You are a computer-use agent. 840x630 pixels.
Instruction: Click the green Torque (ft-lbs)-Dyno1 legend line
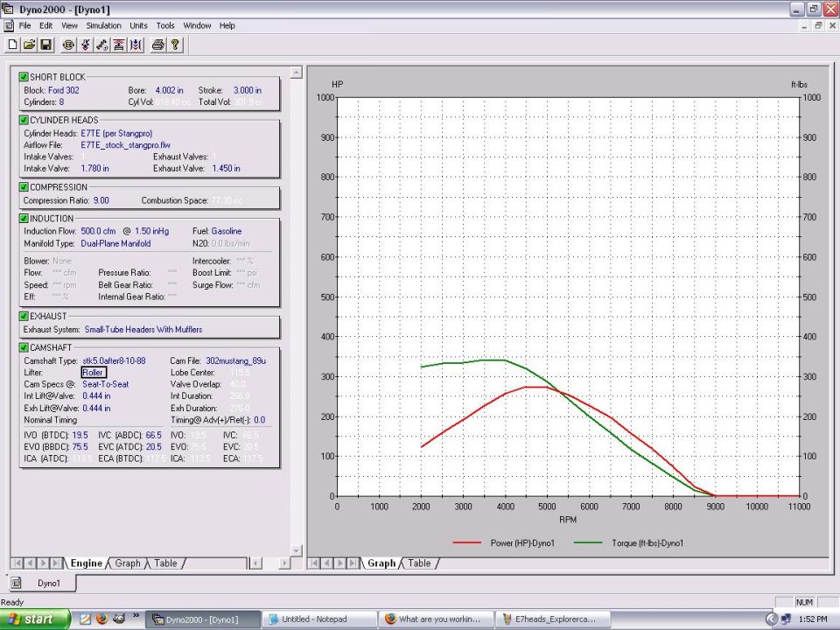coord(588,542)
